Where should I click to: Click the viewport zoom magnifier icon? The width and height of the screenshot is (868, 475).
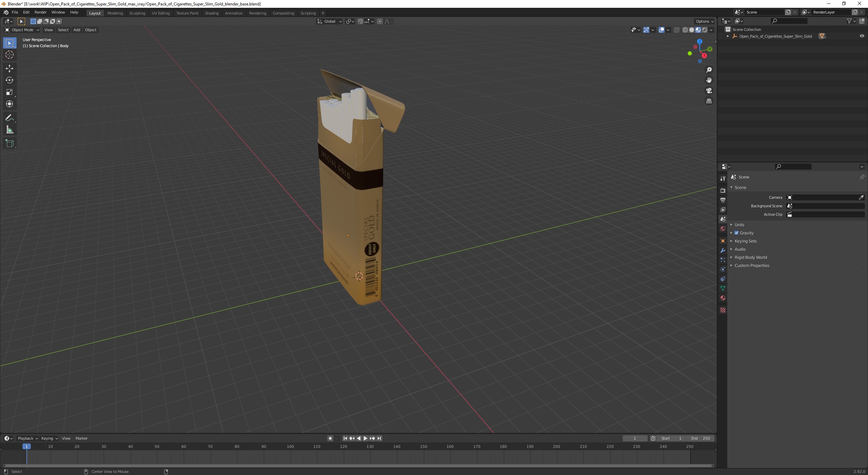tap(709, 70)
